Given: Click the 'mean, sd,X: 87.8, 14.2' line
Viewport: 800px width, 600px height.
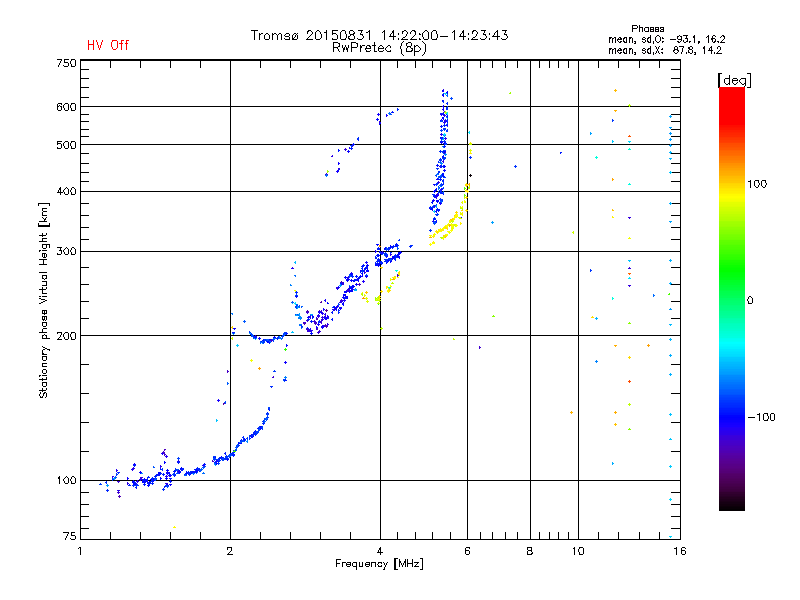Looking at the screenshot, I should [x=665, y=50].
